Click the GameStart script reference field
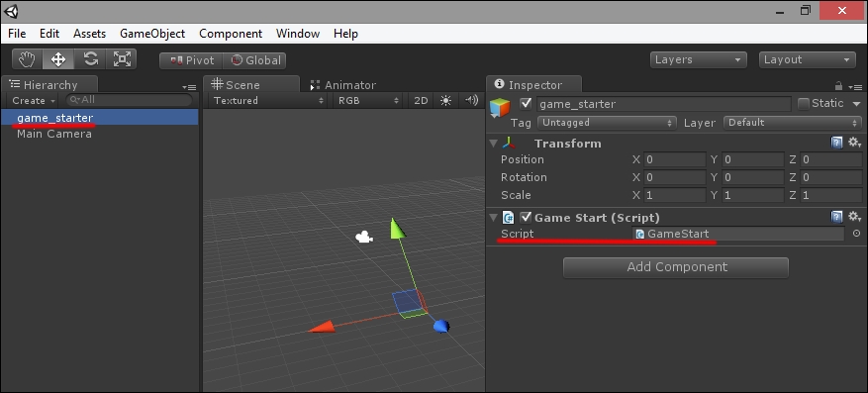The width and height of the screenshot is (868, 393). 738,234
